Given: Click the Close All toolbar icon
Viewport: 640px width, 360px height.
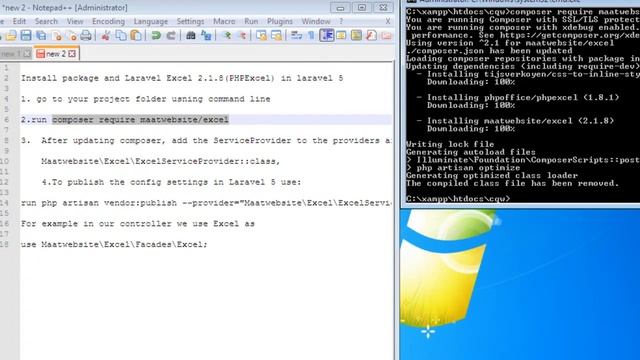Looking at the screenshot, I should pos(71,36).
